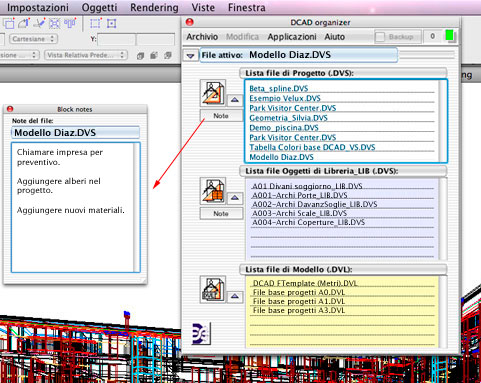This screenshot has width=481, height=383.
Task: Click the greyed Modifica menu
Action: tap(242, 37)
